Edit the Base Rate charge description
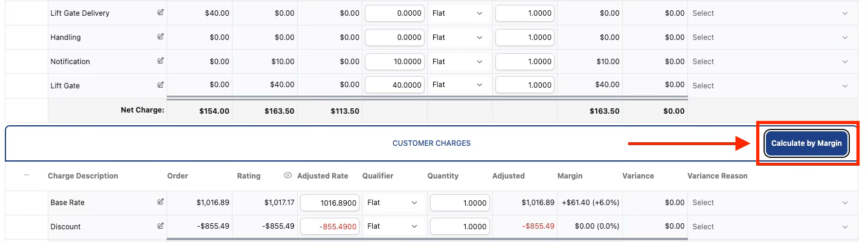 tap(161, 202)
